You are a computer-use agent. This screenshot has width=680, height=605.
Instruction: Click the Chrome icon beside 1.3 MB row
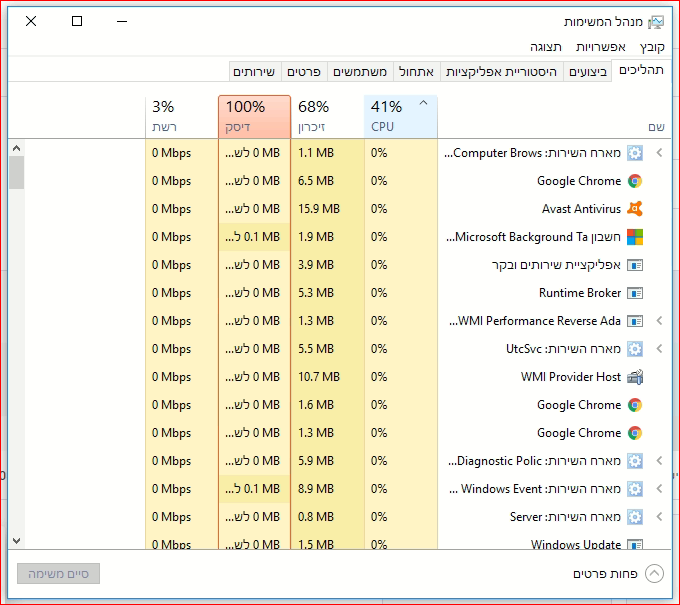coord(635,433)
